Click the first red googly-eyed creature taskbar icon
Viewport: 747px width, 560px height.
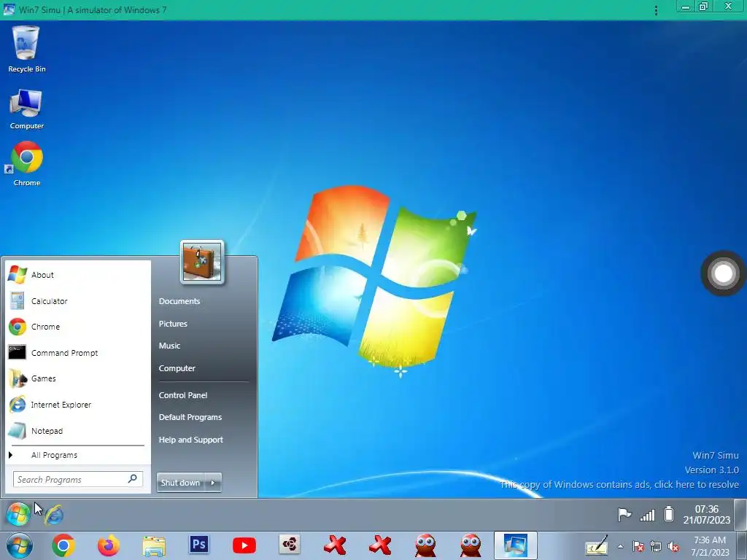425,545
